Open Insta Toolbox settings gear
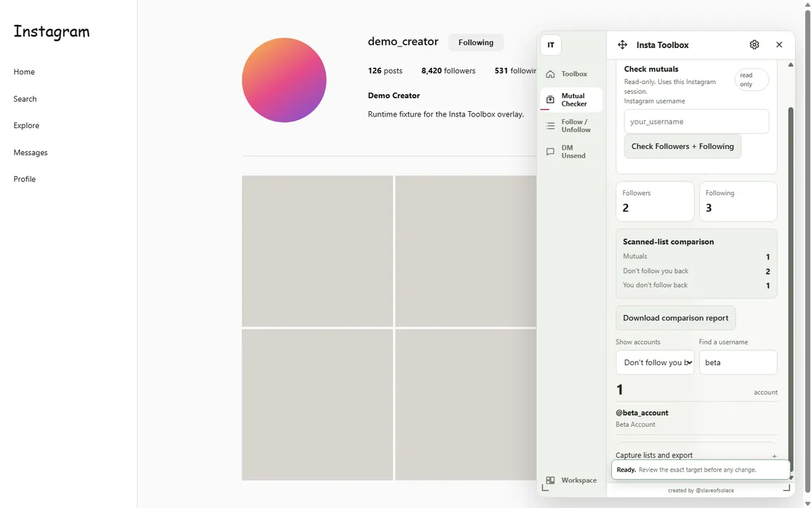The image size is (812, 508). pyautogui.click(x=754, y=45)
